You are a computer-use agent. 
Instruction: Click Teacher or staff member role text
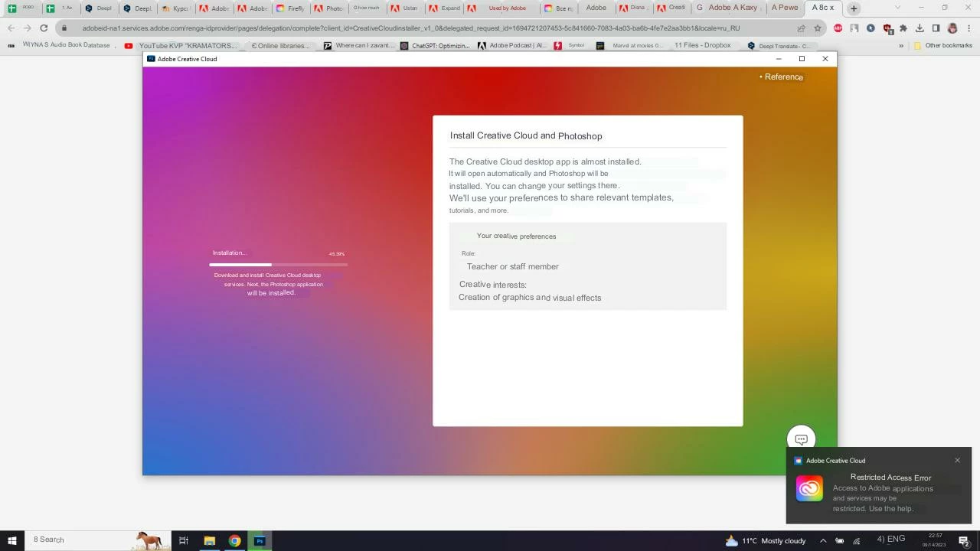[x=513, y=266]
